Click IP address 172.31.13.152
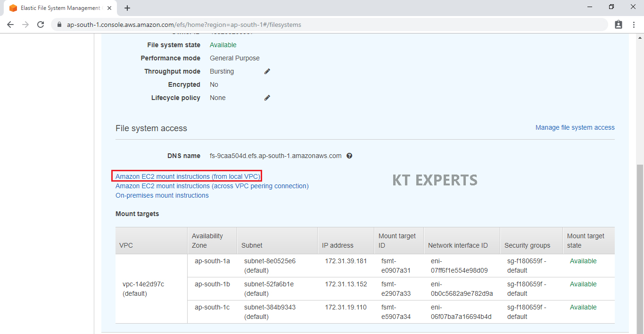This screenshot has width=644, height=334. coord(346,284)
